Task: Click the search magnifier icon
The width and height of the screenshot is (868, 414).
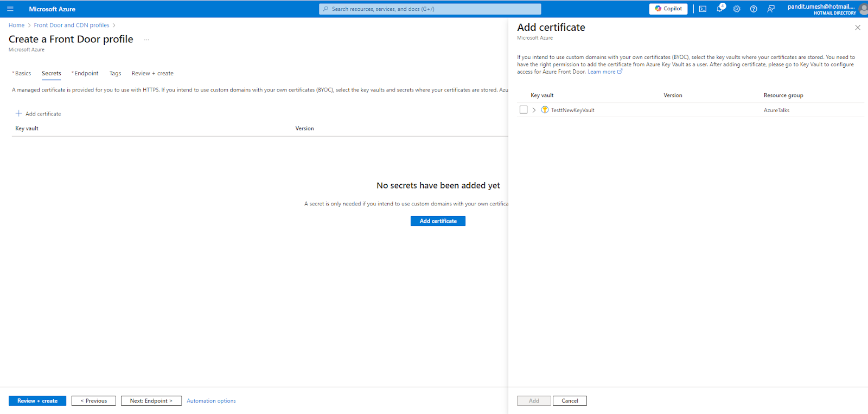Action: pyautogui.click(x=325, y=9)
